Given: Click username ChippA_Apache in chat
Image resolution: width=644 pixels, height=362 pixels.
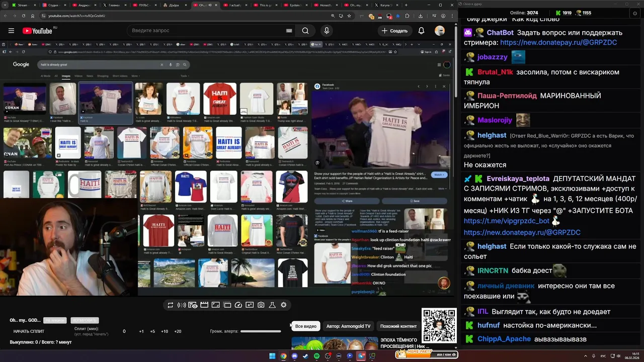Looking at the screenshot, I should coord(504,339).
